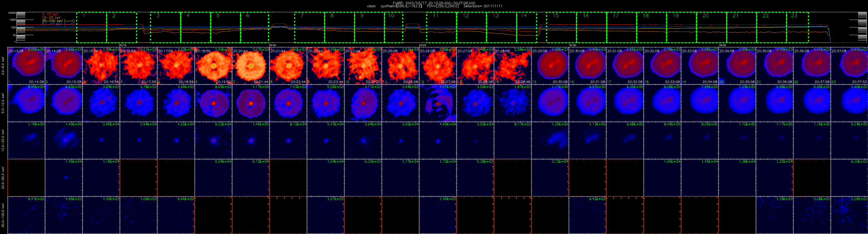The height and width of the screenshot is (234, 868).
Task: Select interval 10 in the light curve plot
Action: coord(394,28)
